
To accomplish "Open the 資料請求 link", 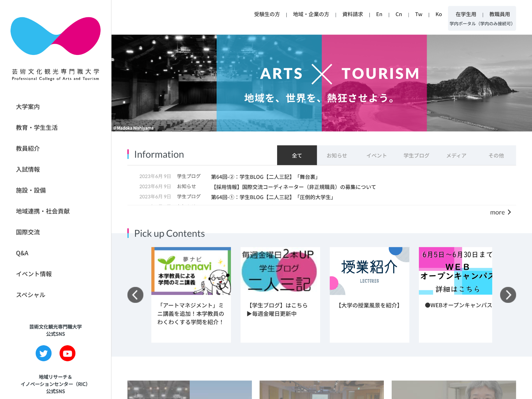I will click(x=352, y=14).
